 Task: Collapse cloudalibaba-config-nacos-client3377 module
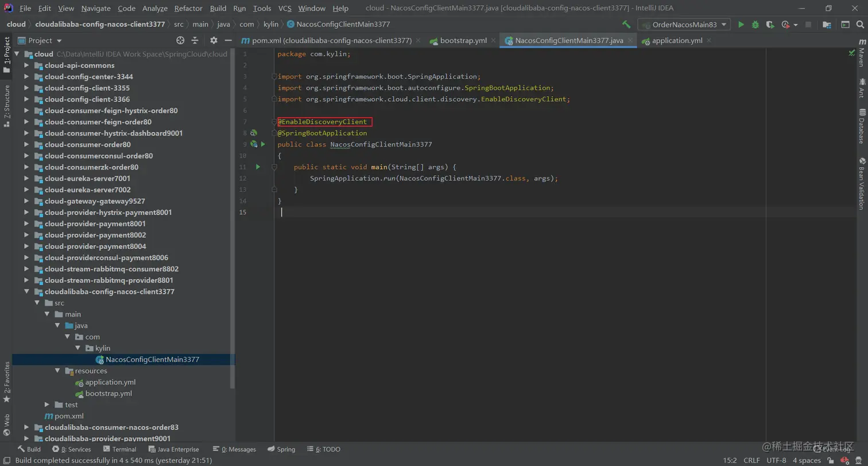tap(26, 292)
